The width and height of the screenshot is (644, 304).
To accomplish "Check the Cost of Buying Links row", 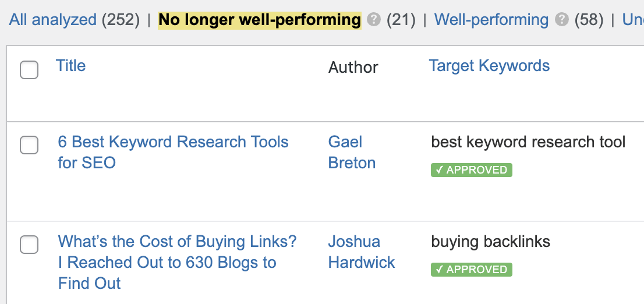I will click(29, 245).
